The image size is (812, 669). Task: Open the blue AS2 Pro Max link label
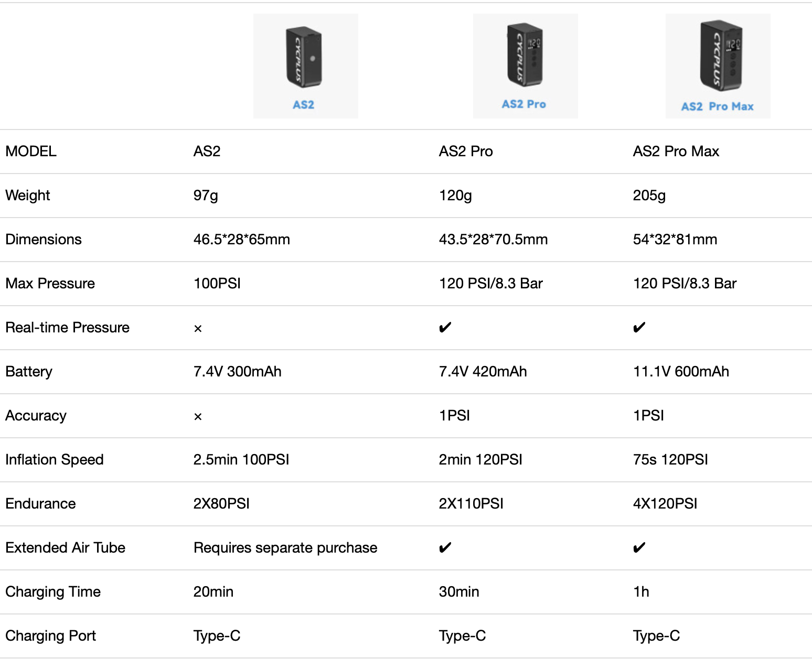pos(717,106)
